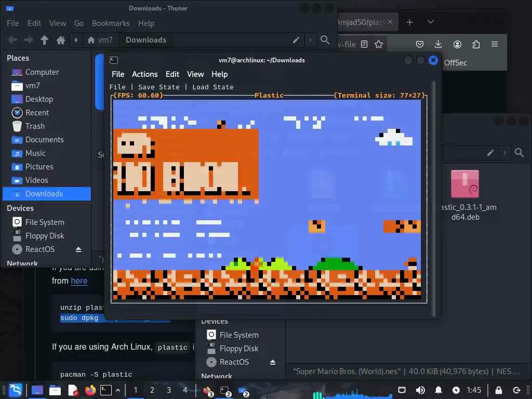Open terminal window File menu
The image size is (532, 399).
[x=118, y=74]
